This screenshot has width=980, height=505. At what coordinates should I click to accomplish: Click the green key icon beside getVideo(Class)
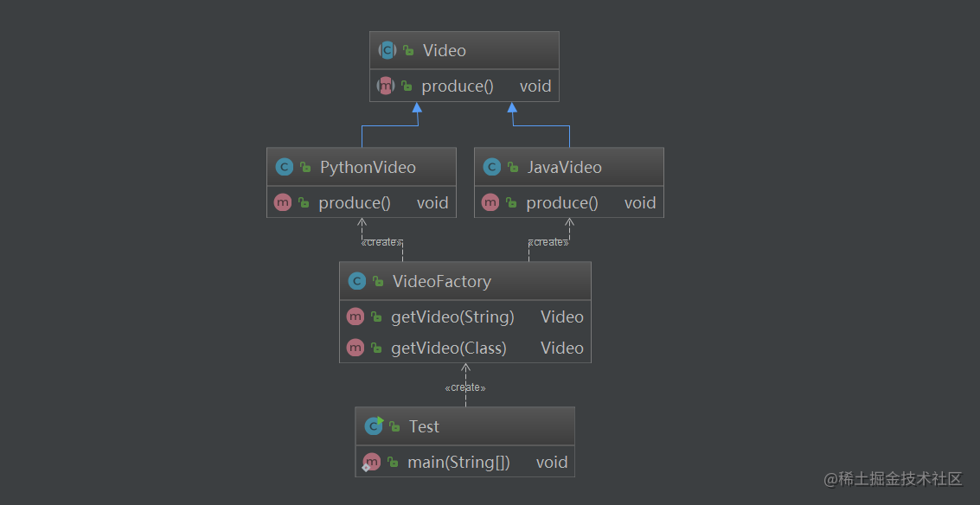click(375, 348)
